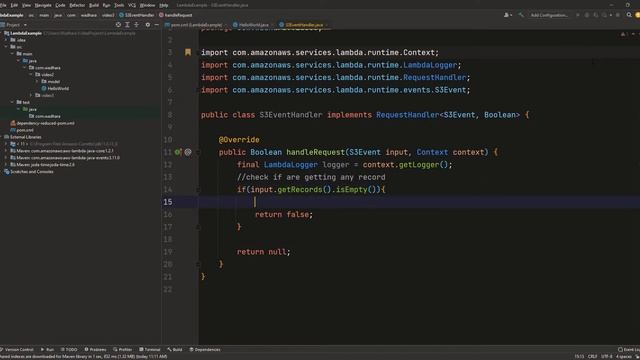
Task: Select dependency-reduced-pom.xml in project tree
Action: coord(42,123)
